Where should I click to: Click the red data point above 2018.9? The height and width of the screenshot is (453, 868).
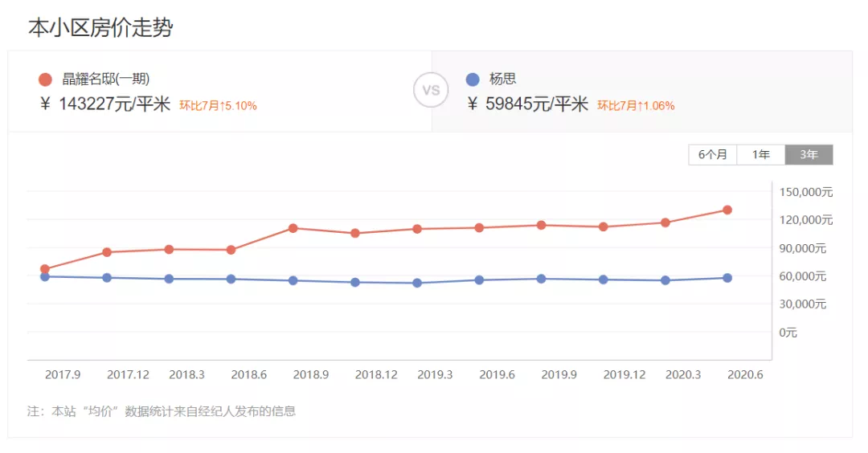[x=293, y=228]
